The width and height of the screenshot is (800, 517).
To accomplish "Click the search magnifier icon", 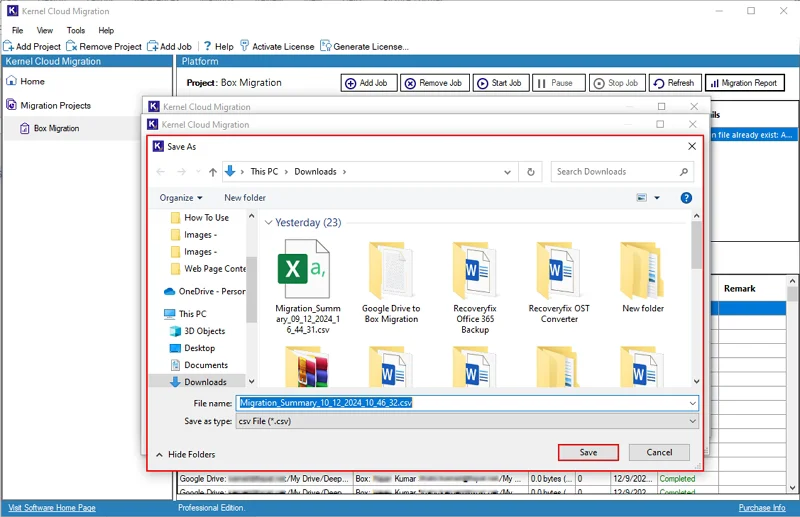I will pyautogui.click(x=684, y=171).
